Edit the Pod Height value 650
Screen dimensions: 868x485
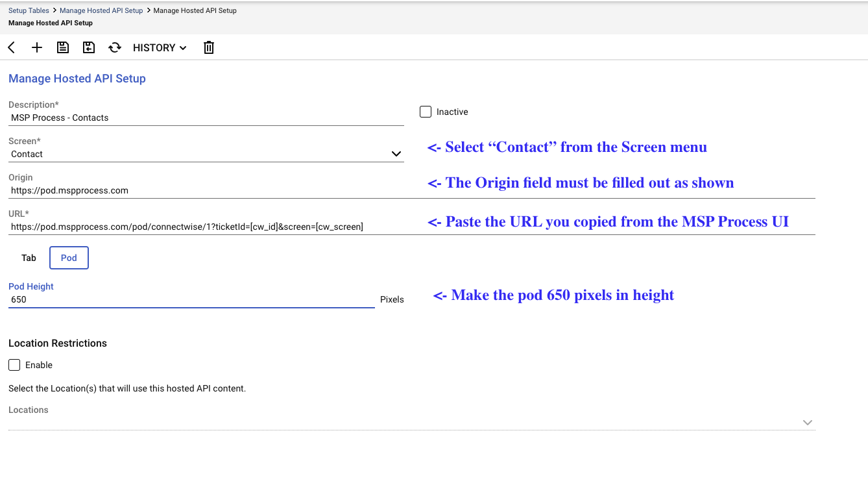pyautogui.click(x=191, y=299)
